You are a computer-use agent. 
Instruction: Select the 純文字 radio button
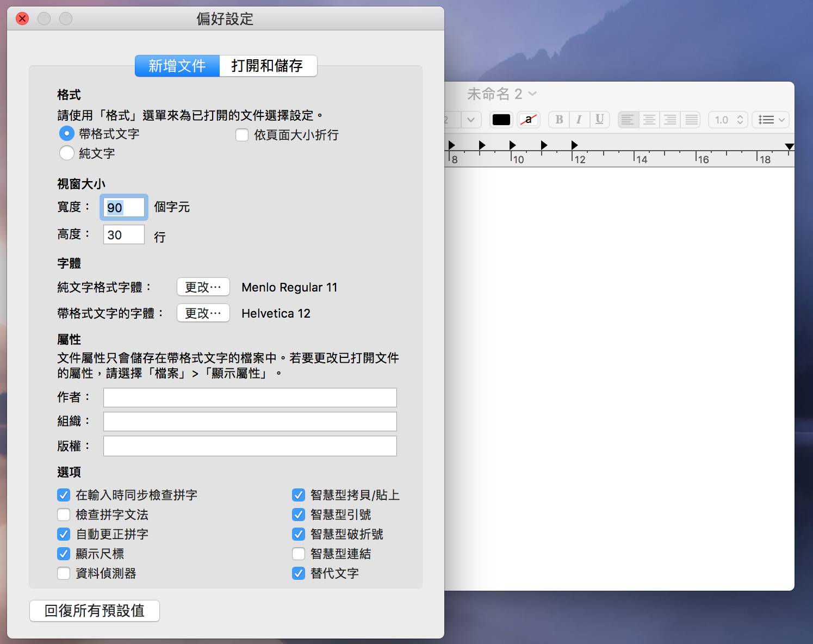(67, 153)
